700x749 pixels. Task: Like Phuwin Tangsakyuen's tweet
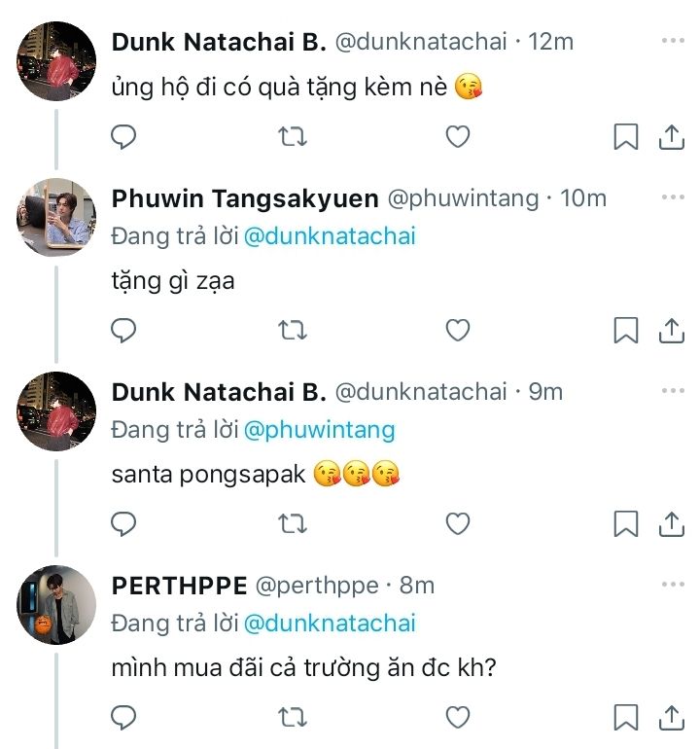(x=458, y=331)
